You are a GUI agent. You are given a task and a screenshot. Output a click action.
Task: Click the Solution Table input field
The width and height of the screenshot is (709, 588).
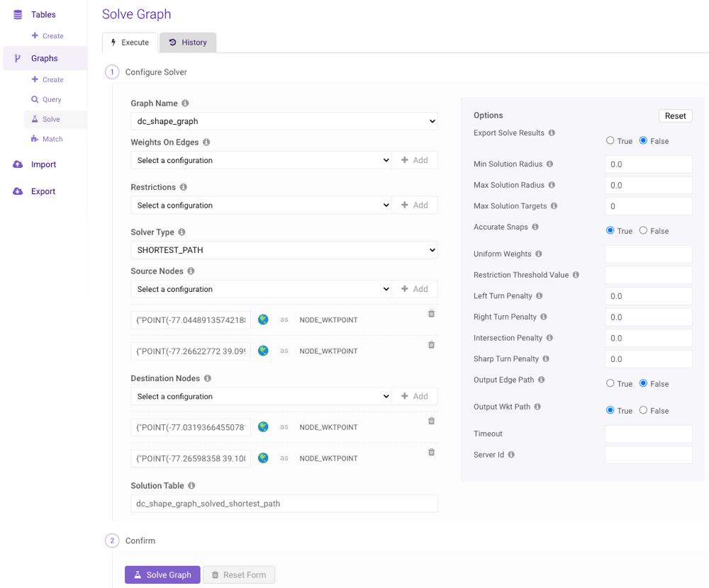284,504
